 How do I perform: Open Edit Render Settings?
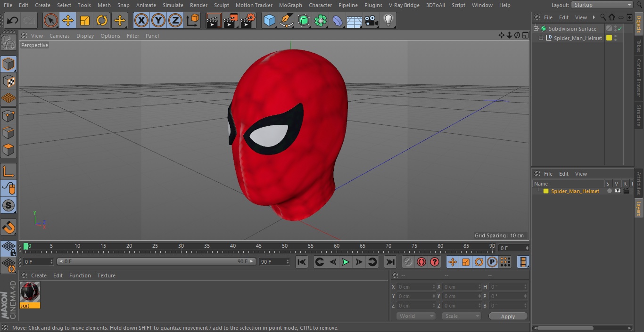(248, 20)
